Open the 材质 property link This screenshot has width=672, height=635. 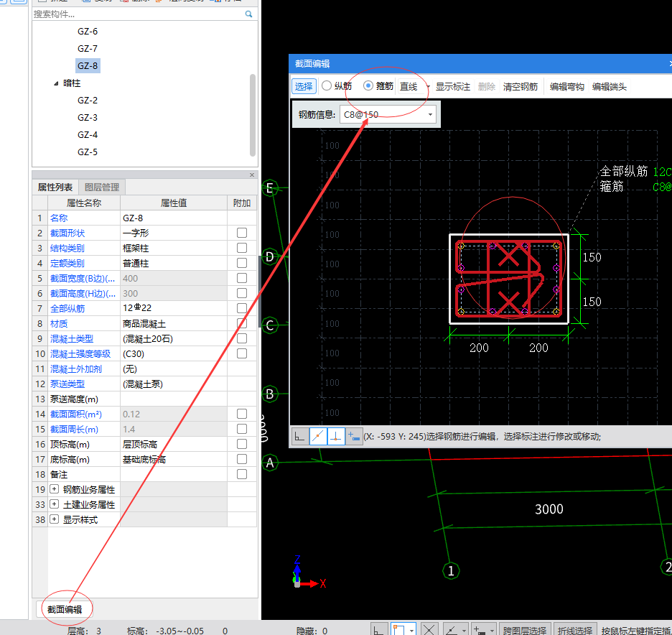coord(59,323)
